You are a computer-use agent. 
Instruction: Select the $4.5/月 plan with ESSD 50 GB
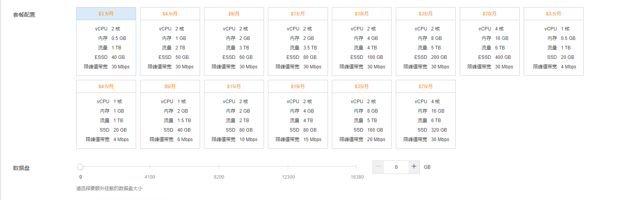[170, 42]
